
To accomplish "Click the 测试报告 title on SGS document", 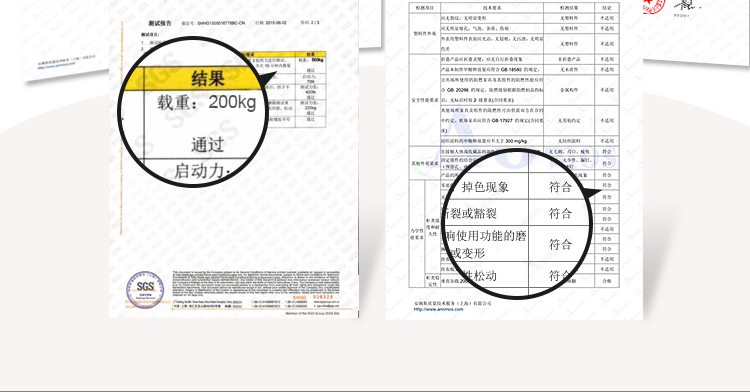I will 160,23.
